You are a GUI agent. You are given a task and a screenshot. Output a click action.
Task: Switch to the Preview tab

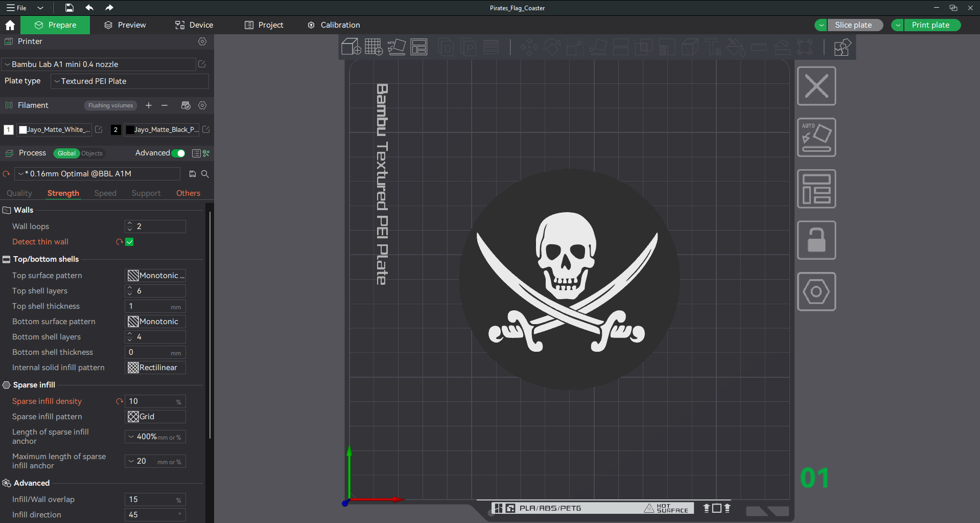click(125, 25)
